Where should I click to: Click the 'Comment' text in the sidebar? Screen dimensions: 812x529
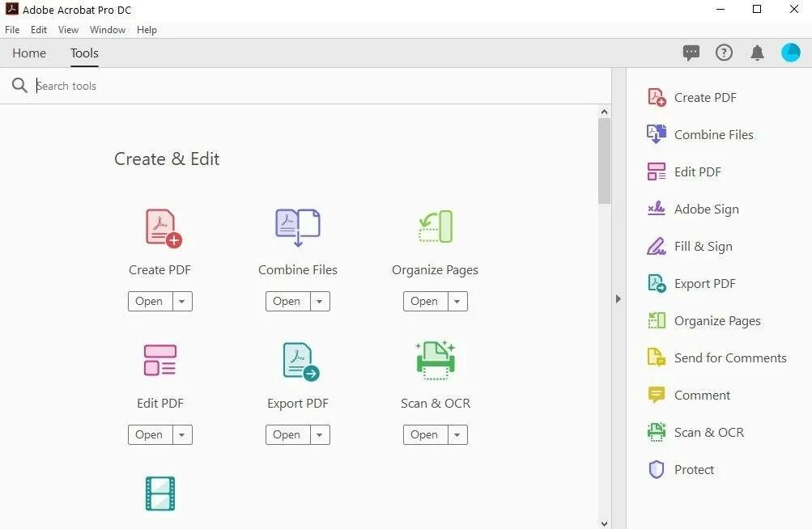(702, 395)
